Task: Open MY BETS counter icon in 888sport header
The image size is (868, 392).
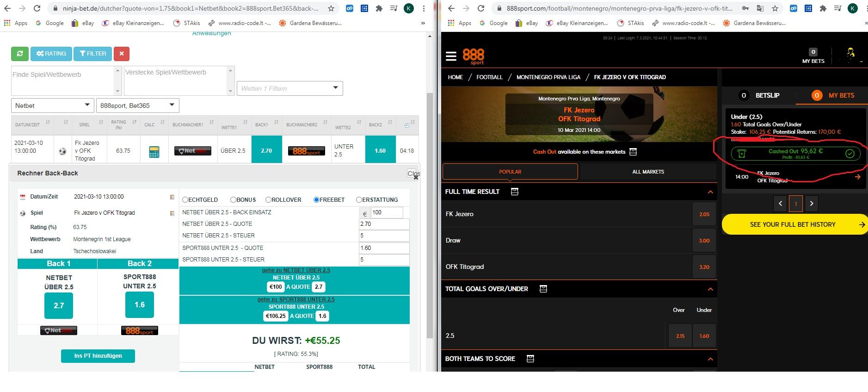Action: (813, 52)
